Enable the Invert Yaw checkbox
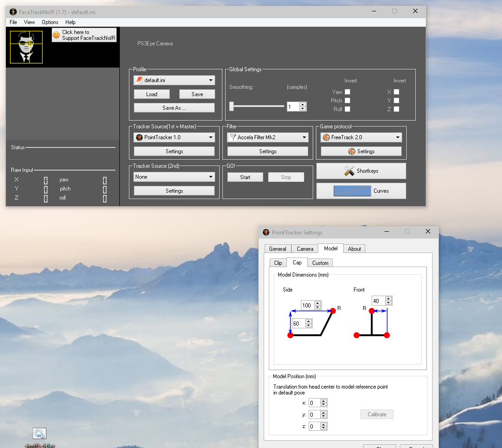This screenshot has width=502, height=448. (x=347, y=92)
